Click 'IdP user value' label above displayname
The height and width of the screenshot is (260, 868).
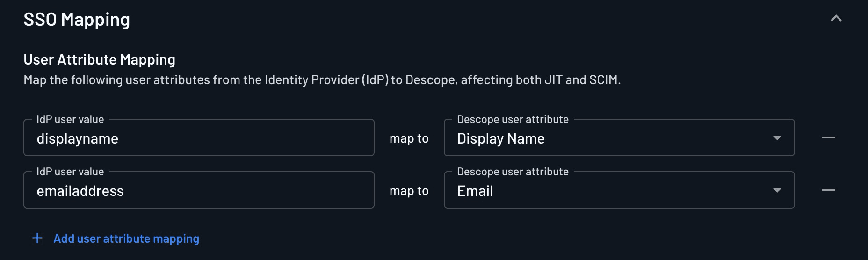coord(70,119)
